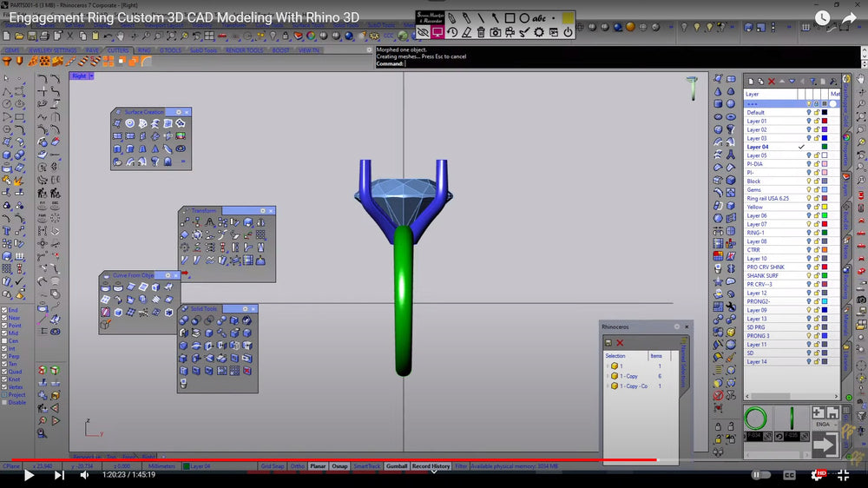This screenshot has width=868, height=488.
Task: Skip to the next video
Action: coord(59,475)
